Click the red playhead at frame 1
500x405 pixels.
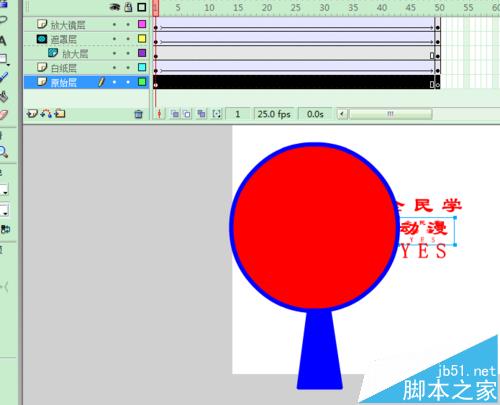coord(156,8)
